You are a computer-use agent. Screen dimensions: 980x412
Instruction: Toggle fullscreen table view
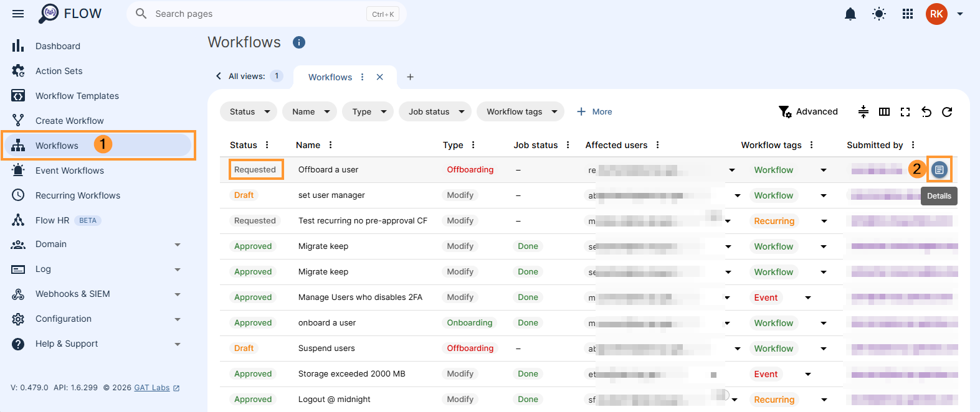click(x=905, y=112)
